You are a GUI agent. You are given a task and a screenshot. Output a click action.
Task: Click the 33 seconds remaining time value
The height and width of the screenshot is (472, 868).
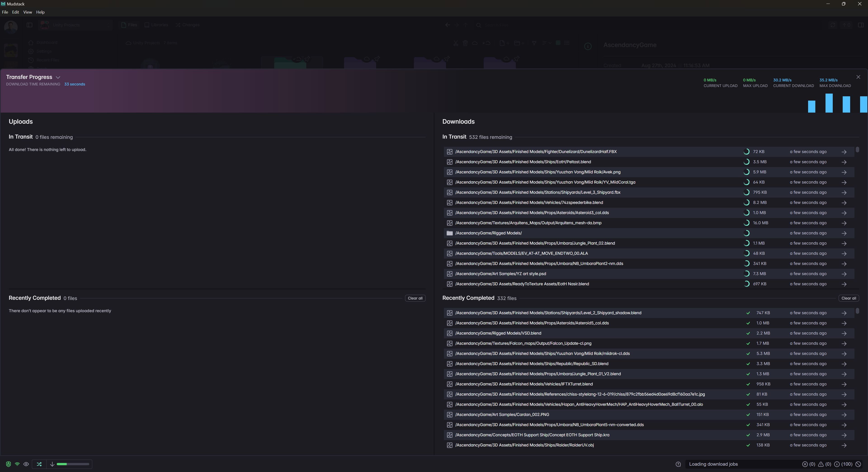click(74, 84)
